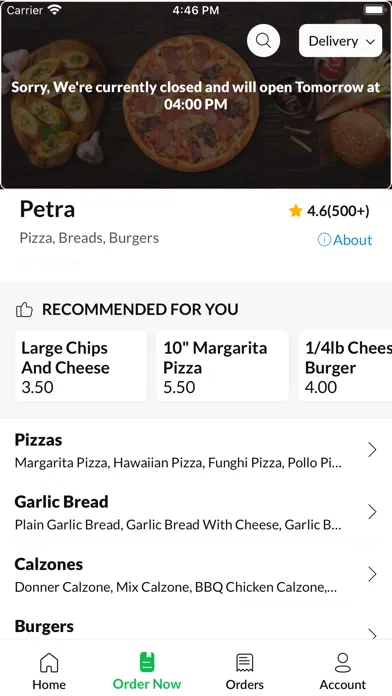Viewport: 392px width, 696px height.
Task: Open the Delivery dropdown selector
Action: point(341,41)
